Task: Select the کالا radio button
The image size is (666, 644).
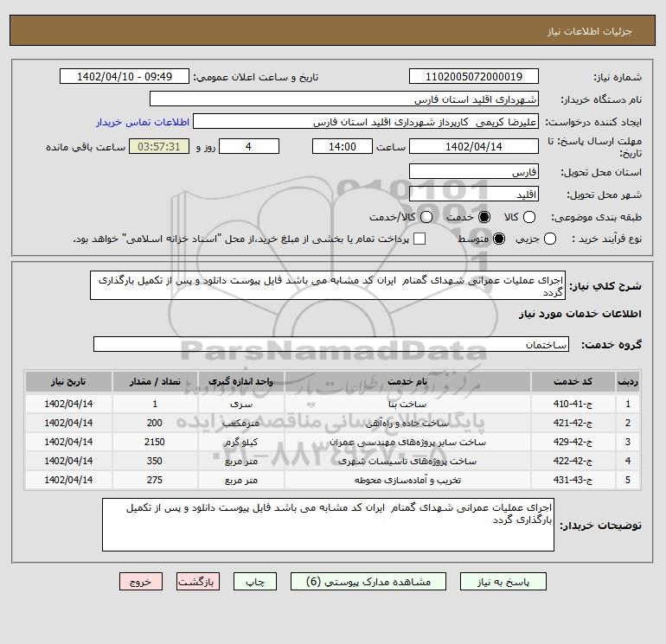Action: (529, 217)
